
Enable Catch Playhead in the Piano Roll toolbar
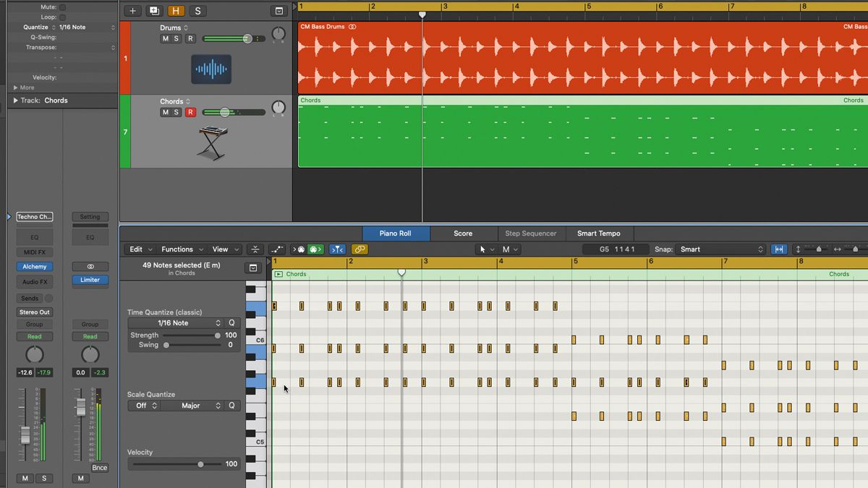338,249
